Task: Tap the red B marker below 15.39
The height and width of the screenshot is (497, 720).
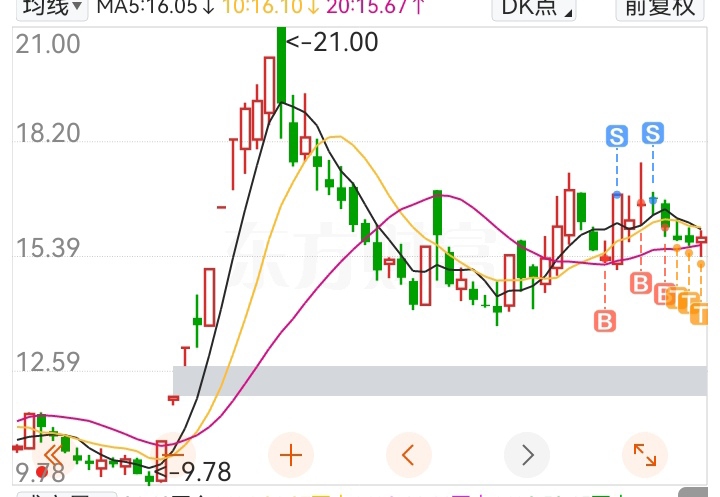Action: 641,282
